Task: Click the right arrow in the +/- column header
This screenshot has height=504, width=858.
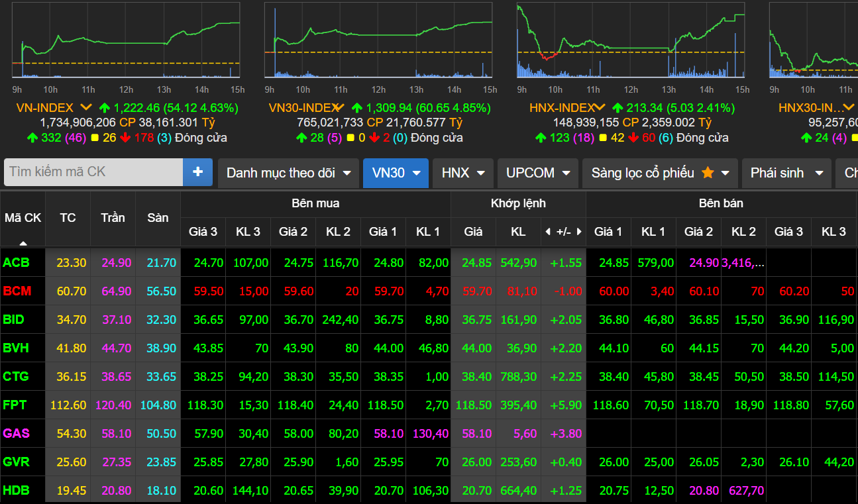Action: 579,232
